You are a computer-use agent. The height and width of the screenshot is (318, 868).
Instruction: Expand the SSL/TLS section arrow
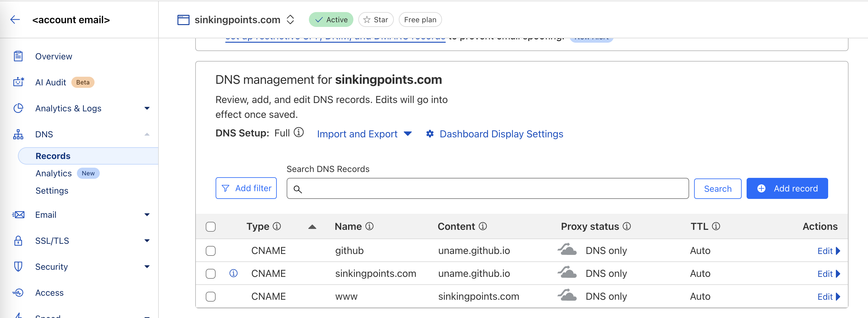pos(147,241)
